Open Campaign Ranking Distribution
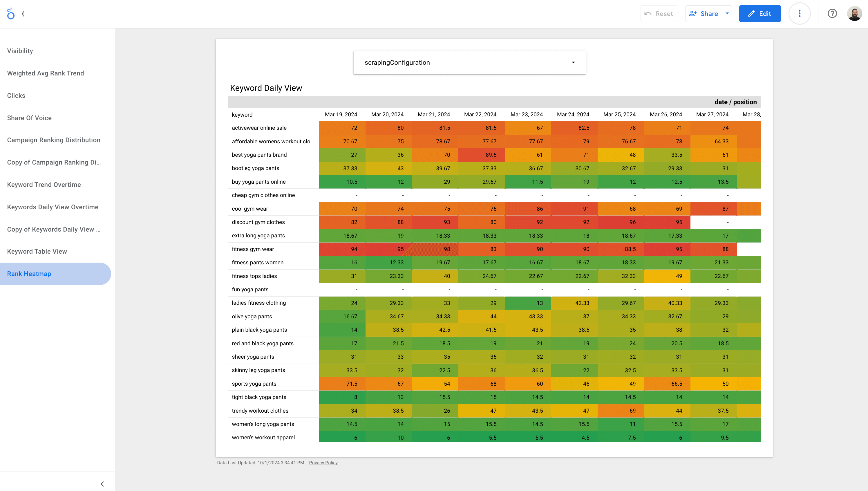This screenshot has height=491, width=868. coord(54,140)
